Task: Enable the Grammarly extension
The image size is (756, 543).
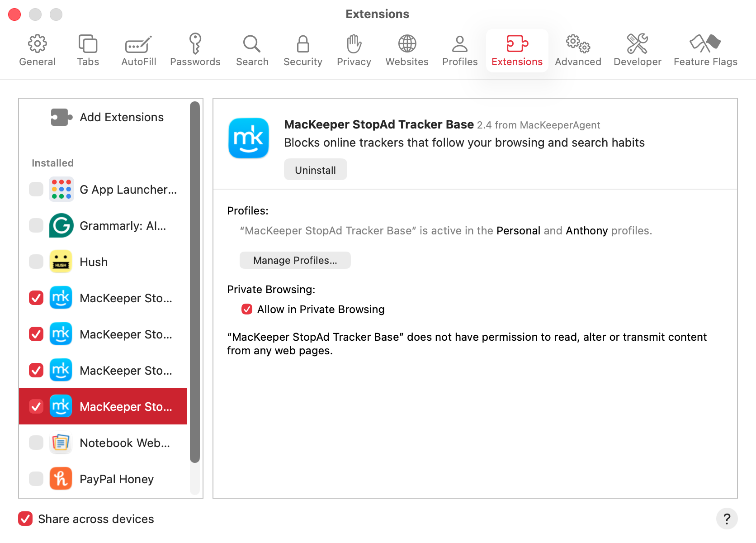Action: click(36, 225)
